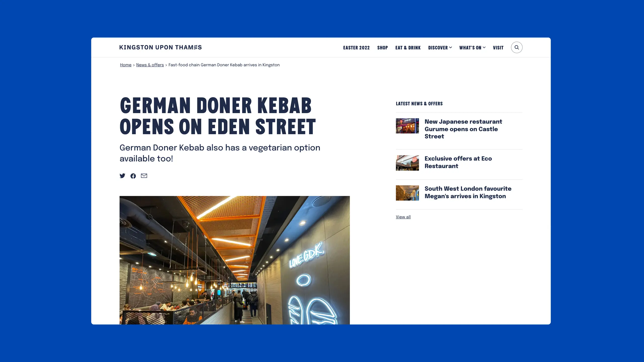This screenshot has height=362, width=644.
Task: Open the Easter 2022 menu item
Action: point(356,48)
